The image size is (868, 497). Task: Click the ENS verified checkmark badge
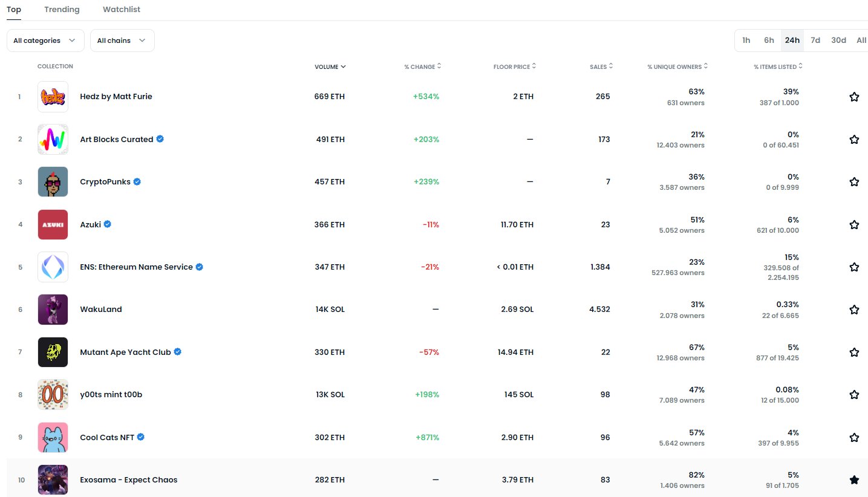(x=199, y=267)
